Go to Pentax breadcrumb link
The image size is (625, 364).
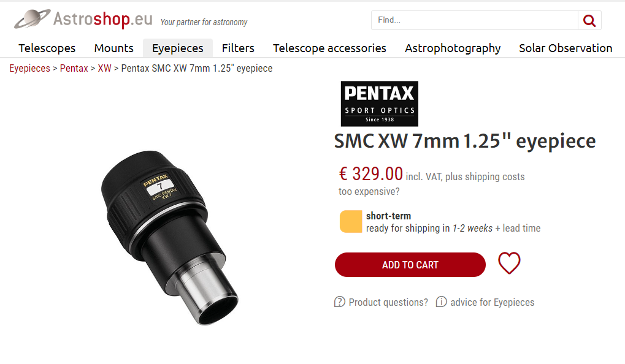point(74,69)
